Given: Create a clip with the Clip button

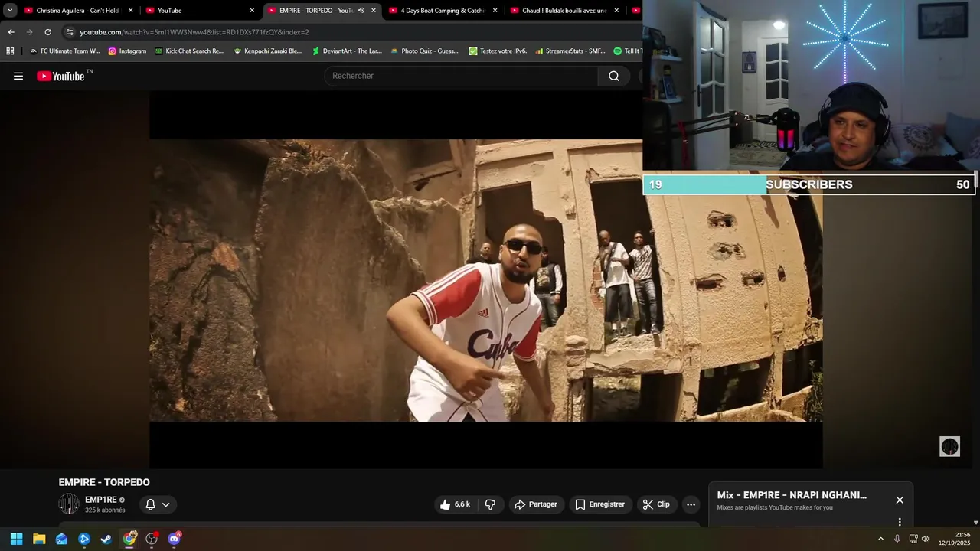Looking at the screenshot, I should pos(656,504).
